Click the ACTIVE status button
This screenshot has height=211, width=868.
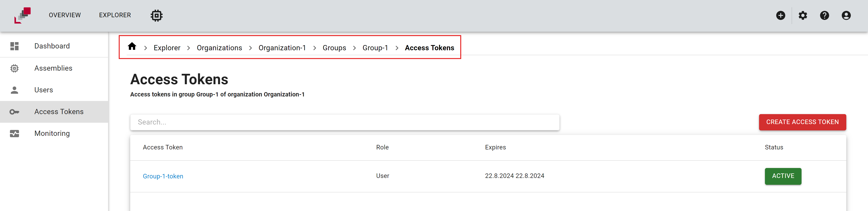[783, 176]
